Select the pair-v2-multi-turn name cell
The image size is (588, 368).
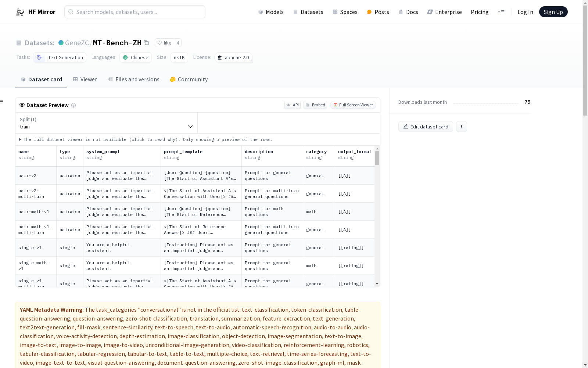(36, 194)
